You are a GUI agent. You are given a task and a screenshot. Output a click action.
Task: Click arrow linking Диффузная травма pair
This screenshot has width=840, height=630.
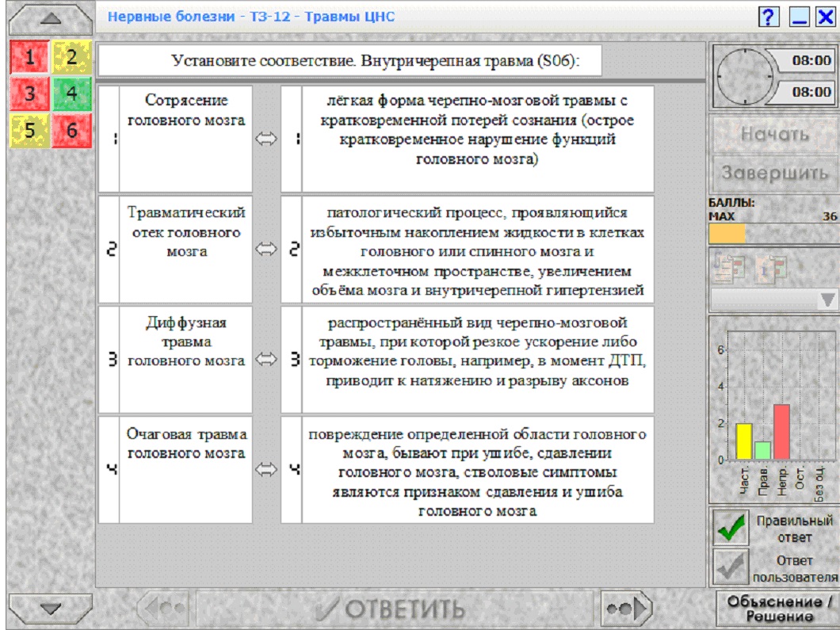[x=265, y=360]
